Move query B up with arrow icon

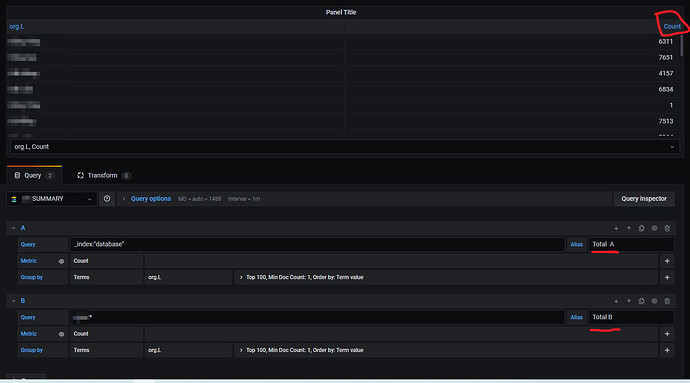pyautogui.click(x=629, y=301)
